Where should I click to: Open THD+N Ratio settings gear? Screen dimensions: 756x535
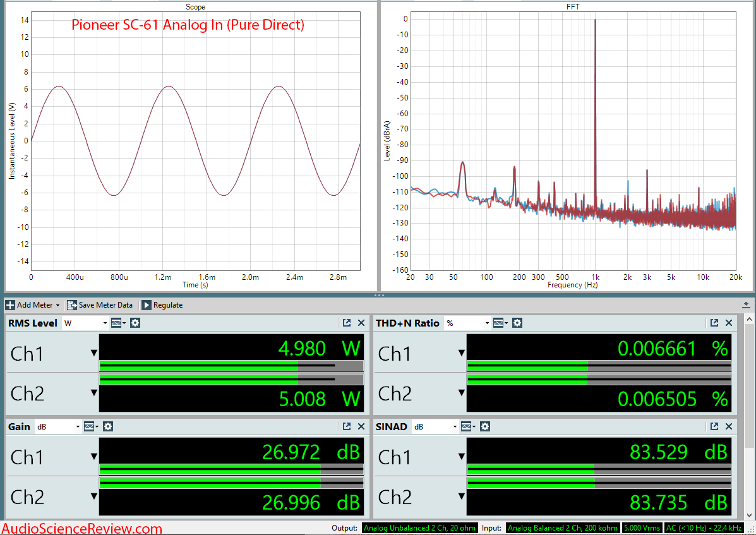(517, 323)
